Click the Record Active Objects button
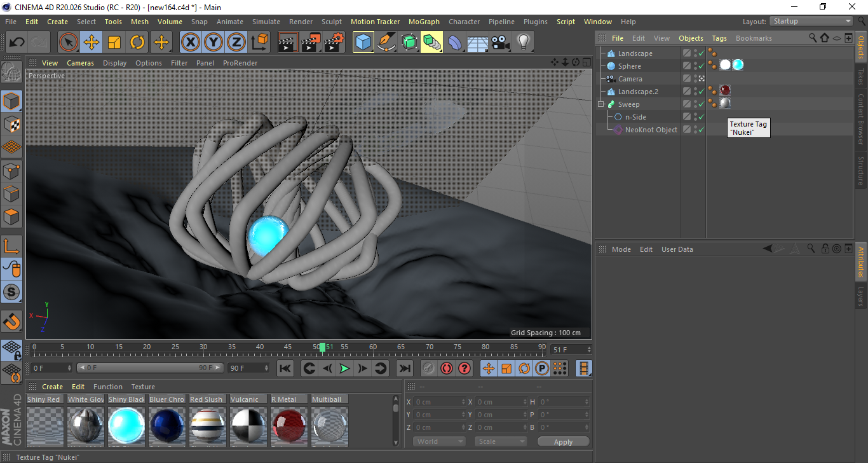Image resolution: width=868 pixels, height=463 pixels. pyautogui.click(x=429, y=368)
